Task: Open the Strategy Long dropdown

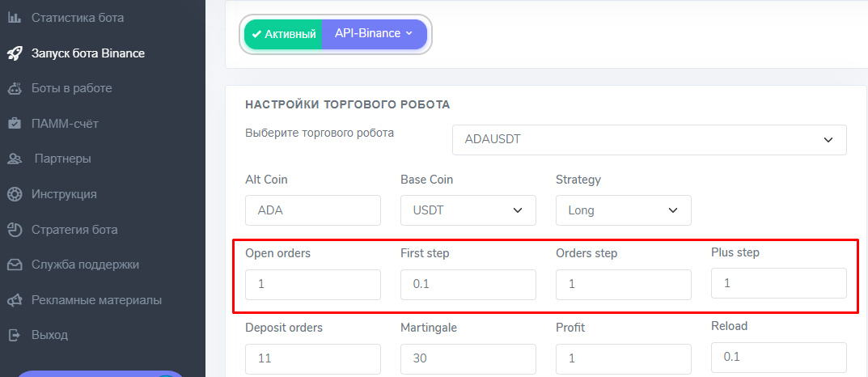Action: pos(623,210)
